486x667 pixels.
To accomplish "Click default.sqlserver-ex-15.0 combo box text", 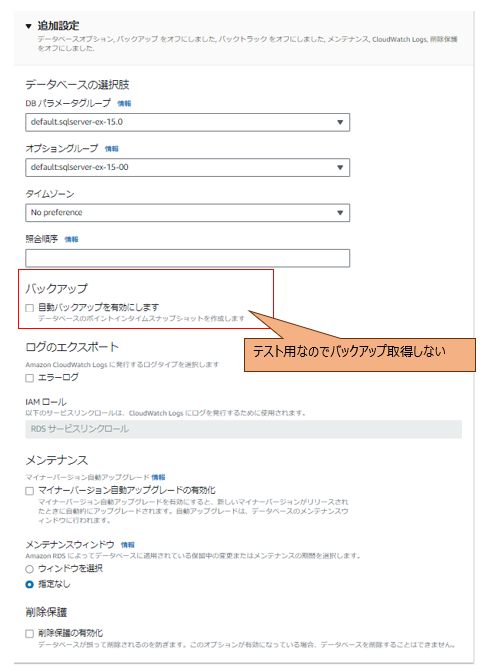I will click(77, 122).
